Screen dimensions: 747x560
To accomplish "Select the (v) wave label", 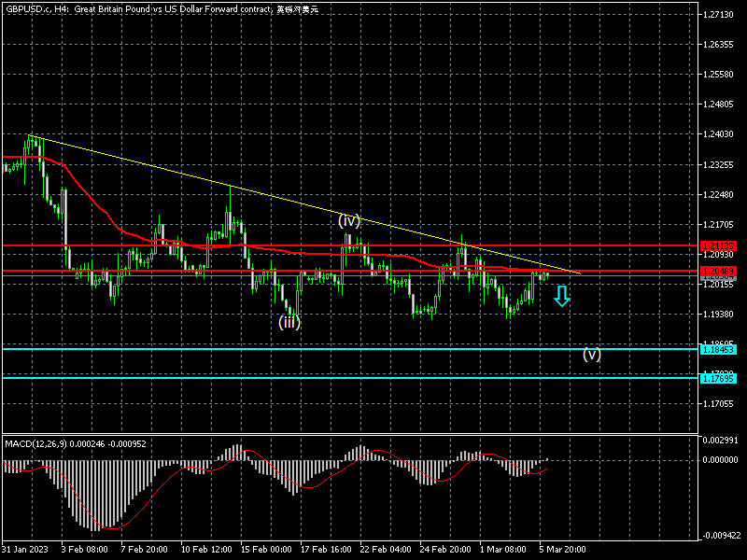I will pyautogui.click(x=592, y=355).
